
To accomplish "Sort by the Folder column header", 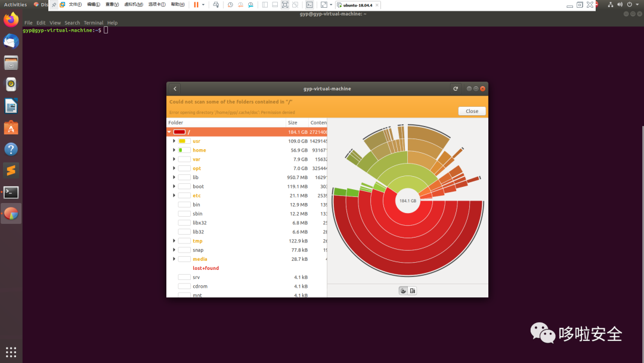I will click(x=227, y=122).
